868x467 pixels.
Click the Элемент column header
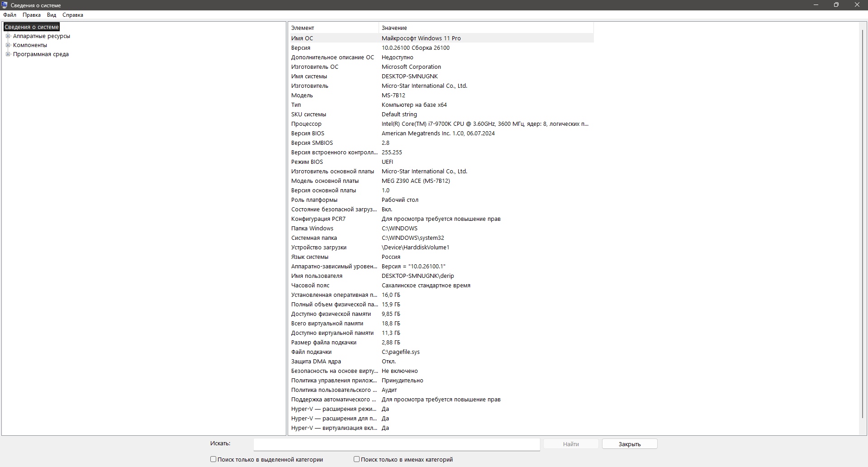(333, 28)
